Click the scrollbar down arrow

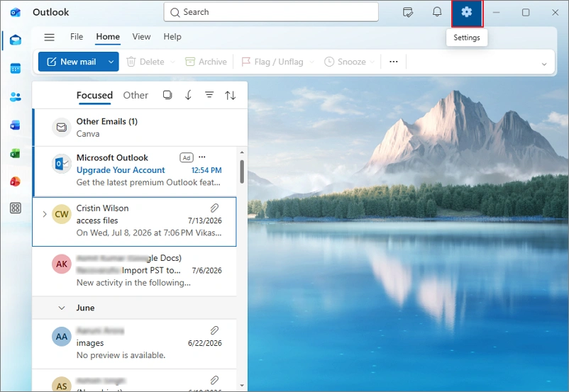click(242, 386)
